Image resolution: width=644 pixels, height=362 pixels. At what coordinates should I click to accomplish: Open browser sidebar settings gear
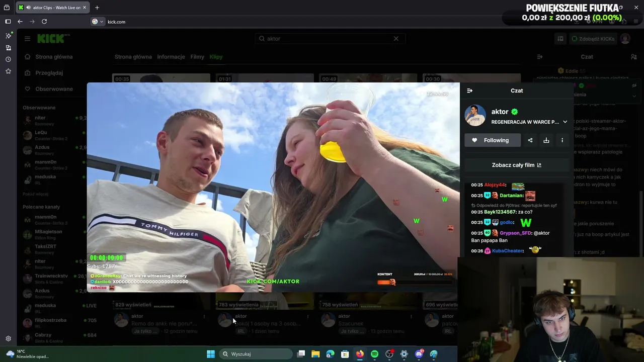[8, 339]
